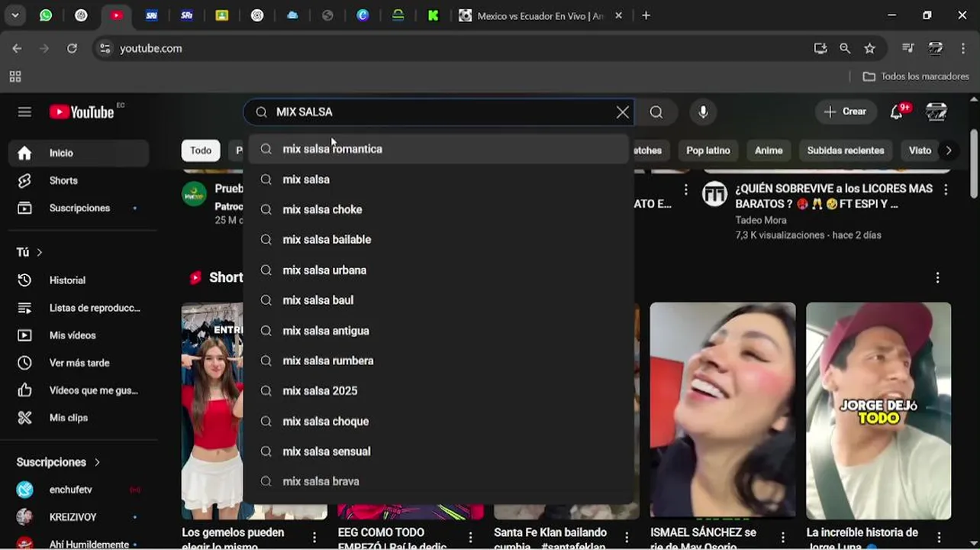980x550 pixels.
Task: Select suggestion mix salsa choke
Action: coord(440,209)
